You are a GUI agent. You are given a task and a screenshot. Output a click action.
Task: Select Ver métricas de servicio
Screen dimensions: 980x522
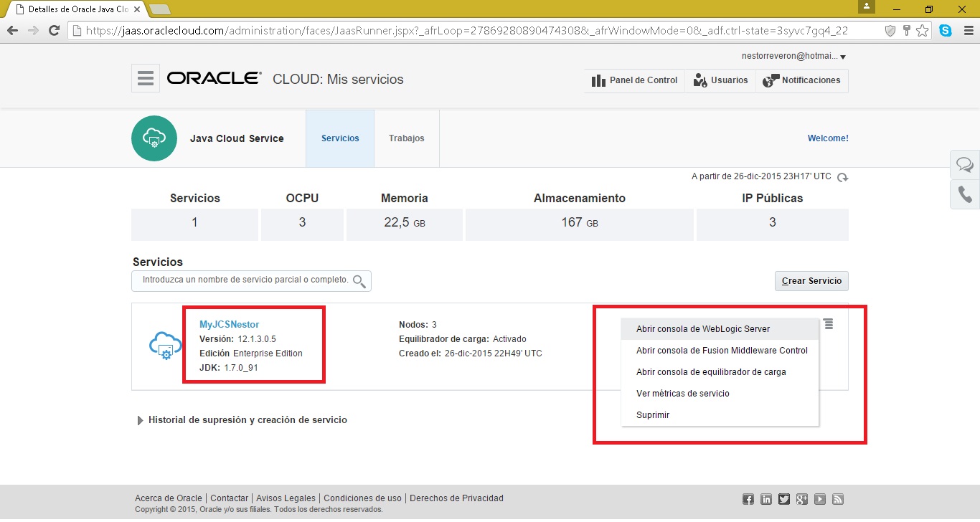point(682,394)
